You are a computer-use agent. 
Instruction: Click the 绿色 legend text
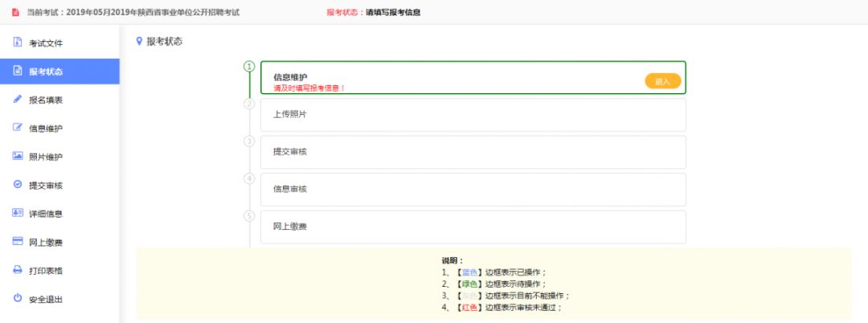(x=470, y=284)
